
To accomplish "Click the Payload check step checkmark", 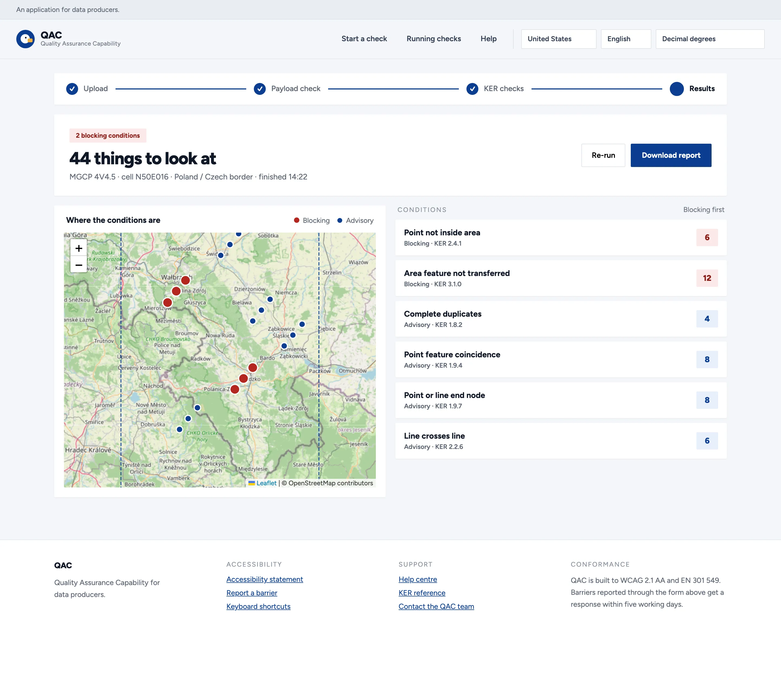I will (260, 89).
